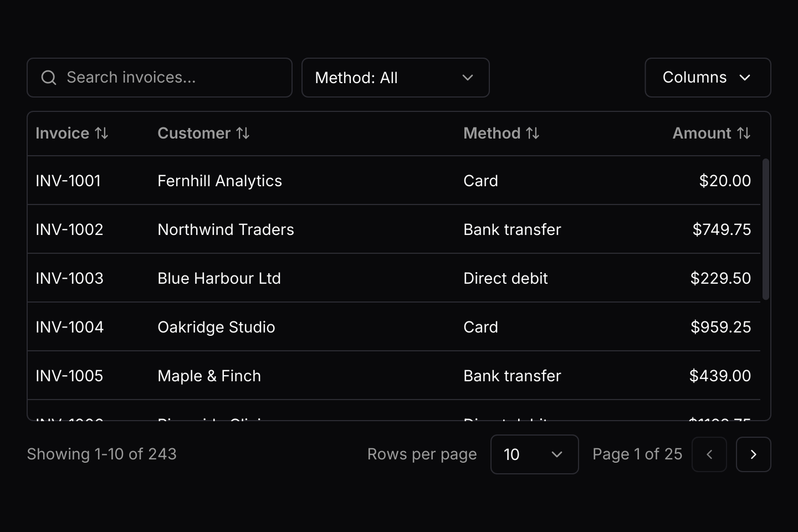Click Bank transfer in INV-1002 row

click(512, 229)
